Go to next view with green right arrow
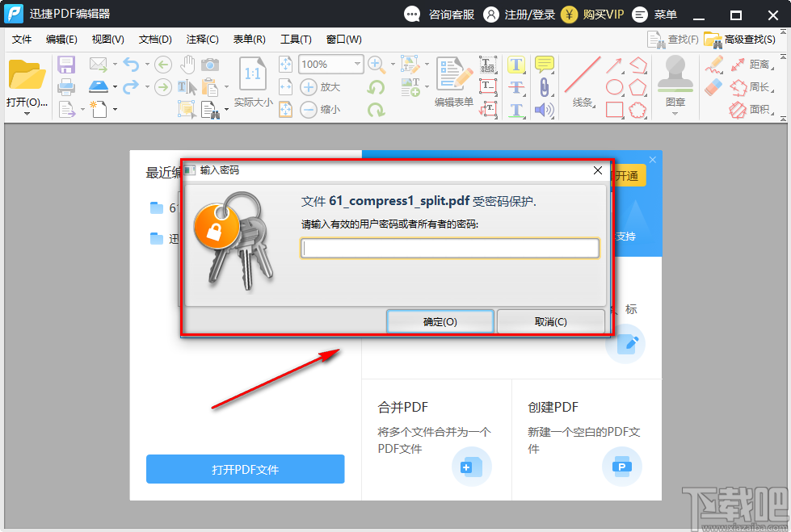This screenshot has height=532, width=791. tap(163, 86)
